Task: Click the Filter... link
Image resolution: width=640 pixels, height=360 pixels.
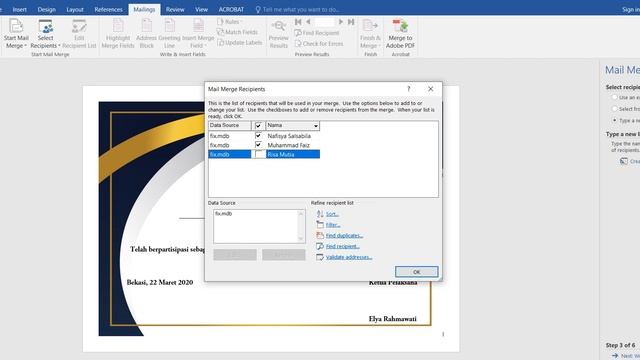Action: point(333,225)
